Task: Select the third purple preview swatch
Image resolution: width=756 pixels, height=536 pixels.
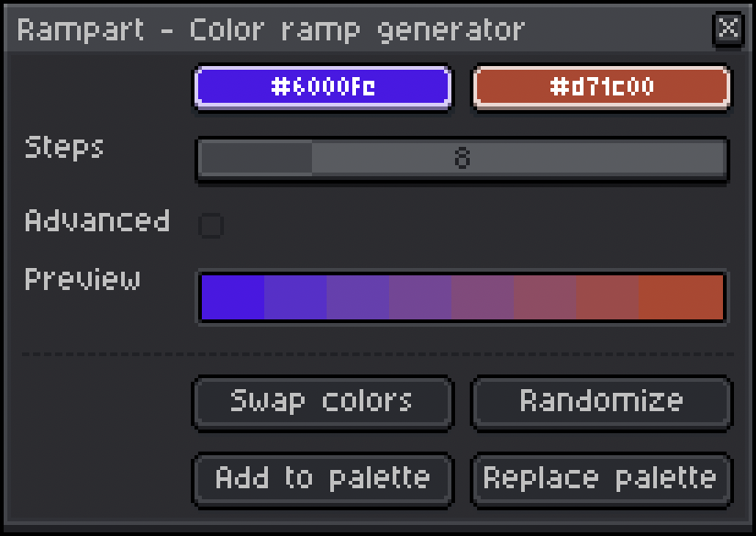Action: point(358,297)
